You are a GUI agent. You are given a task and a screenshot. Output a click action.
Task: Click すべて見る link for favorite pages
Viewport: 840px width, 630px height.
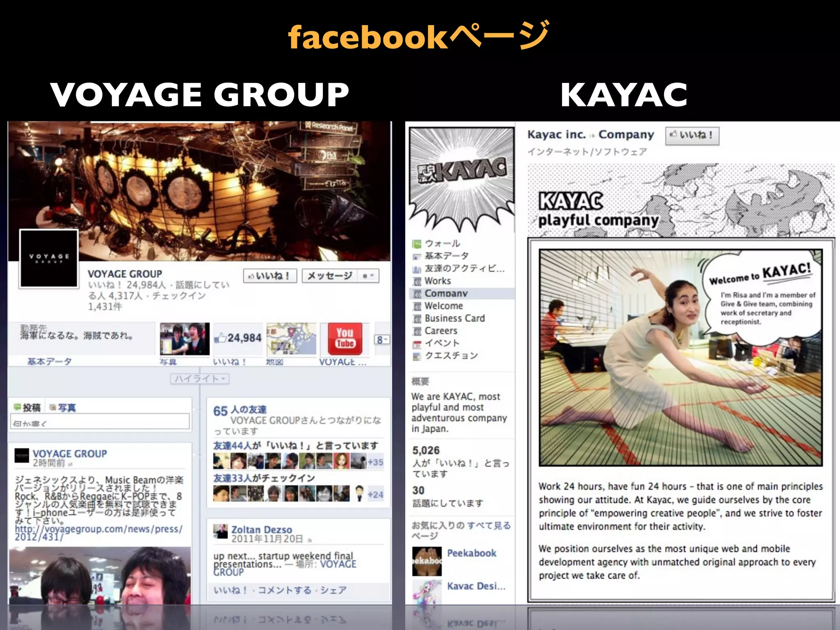489,525
